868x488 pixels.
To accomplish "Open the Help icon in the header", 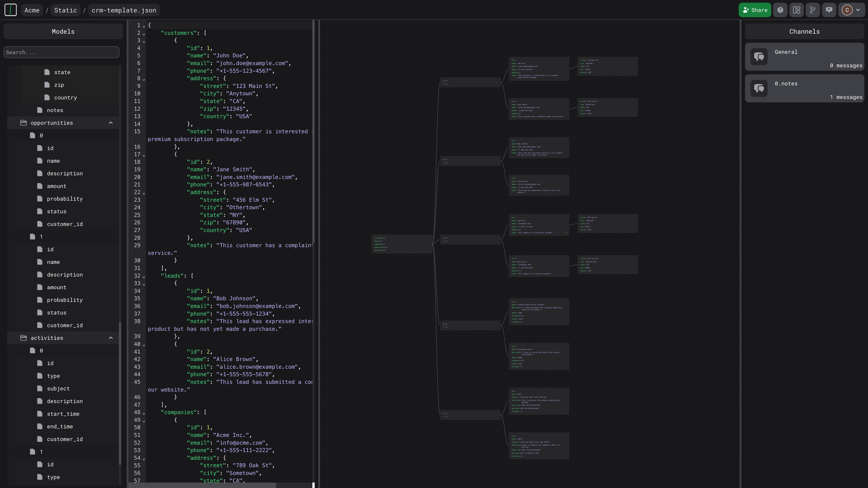I will (780, 9).
